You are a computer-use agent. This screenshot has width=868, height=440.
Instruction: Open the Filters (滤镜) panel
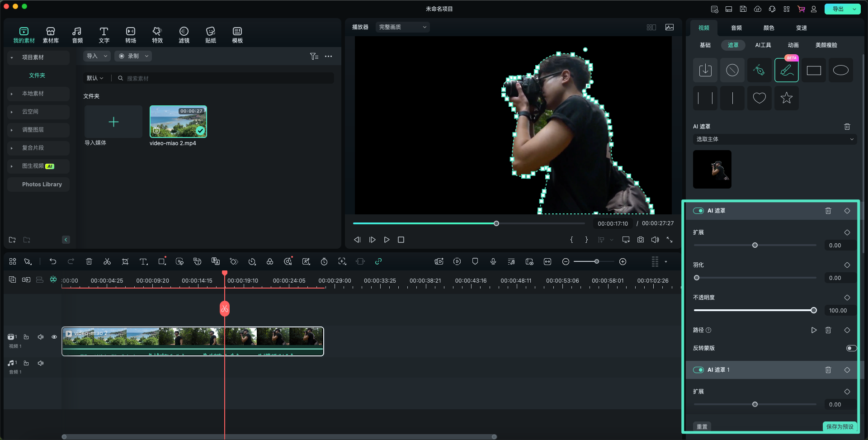[184, 34]
